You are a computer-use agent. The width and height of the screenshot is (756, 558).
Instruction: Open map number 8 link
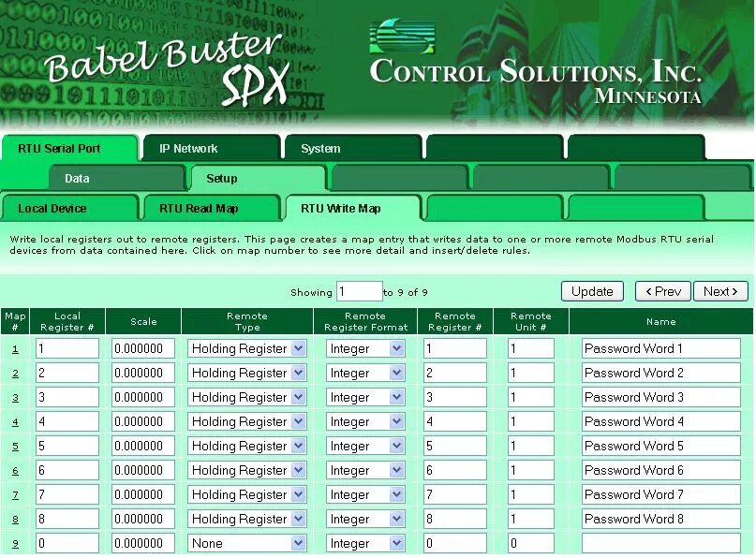[x=15, y=520]
